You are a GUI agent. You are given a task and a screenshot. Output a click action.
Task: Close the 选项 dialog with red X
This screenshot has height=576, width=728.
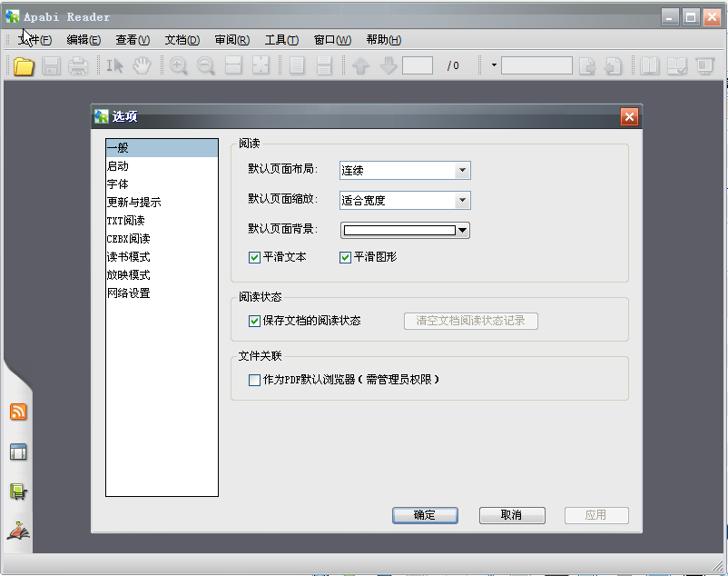(x=629, y=116)
